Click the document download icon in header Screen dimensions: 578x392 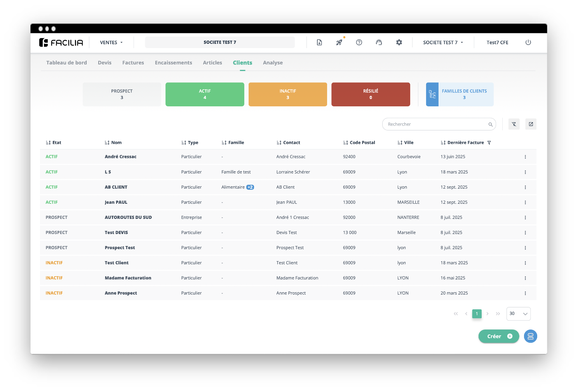(319, 42)
